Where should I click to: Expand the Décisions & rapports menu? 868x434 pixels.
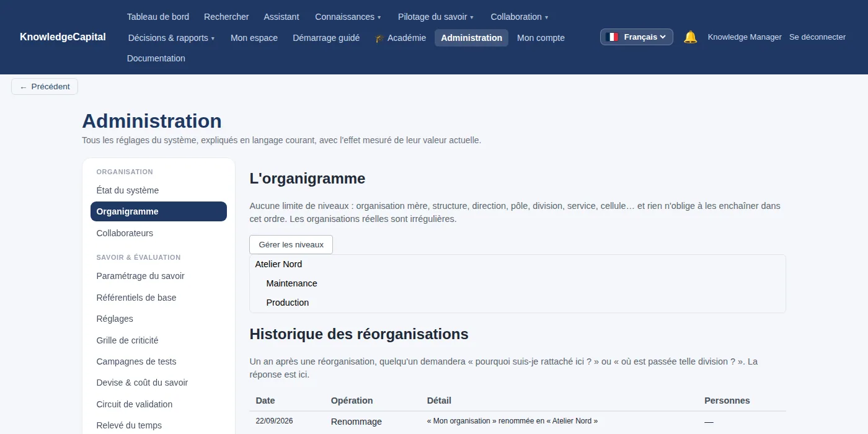point(171,38)
